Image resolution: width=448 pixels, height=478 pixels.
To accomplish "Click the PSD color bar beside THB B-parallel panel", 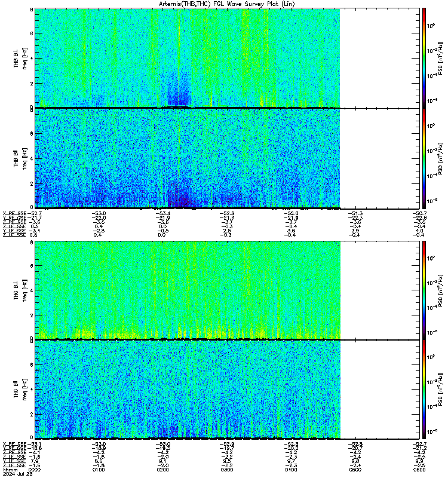I will click(424, 158).
